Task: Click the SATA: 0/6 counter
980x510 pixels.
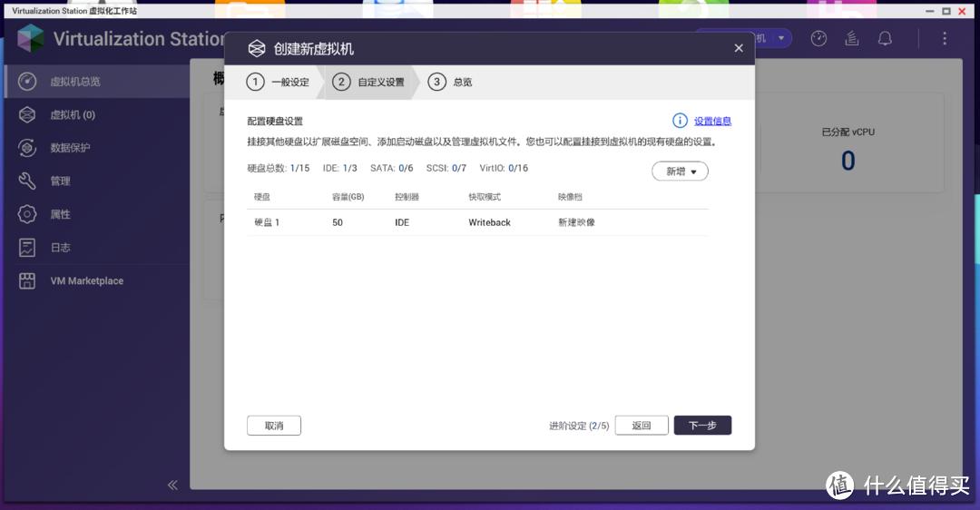Action: click(x=392, y=168)
